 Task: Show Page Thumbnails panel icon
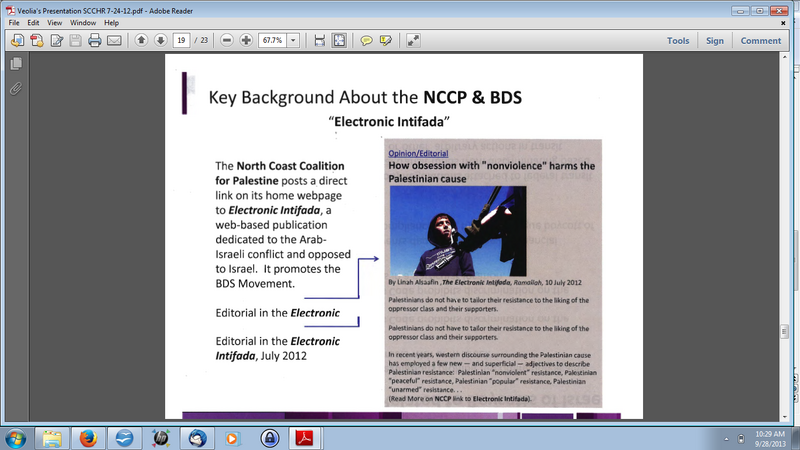[x=16, y=64]
